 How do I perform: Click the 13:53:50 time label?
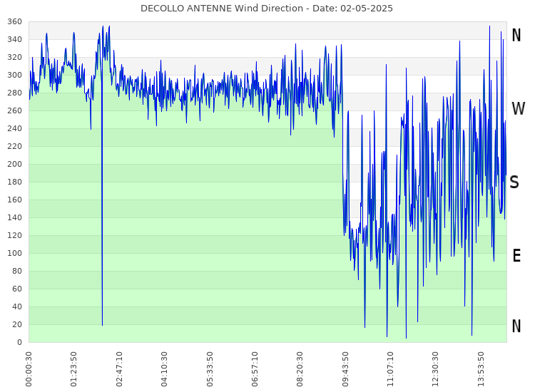point(480,369)
